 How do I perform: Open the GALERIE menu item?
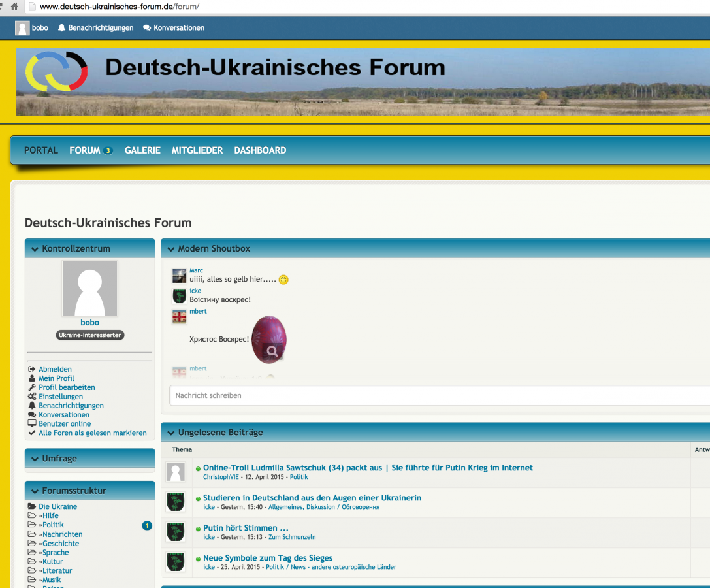coord(142,150)
